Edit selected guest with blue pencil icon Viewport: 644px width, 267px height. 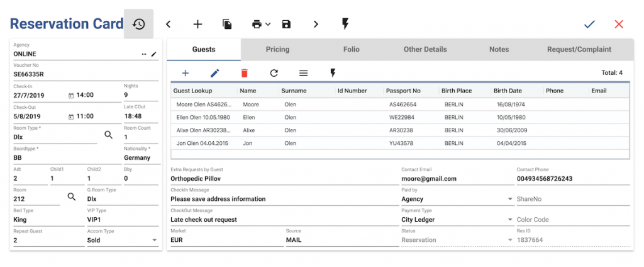(x=215, y=73)
